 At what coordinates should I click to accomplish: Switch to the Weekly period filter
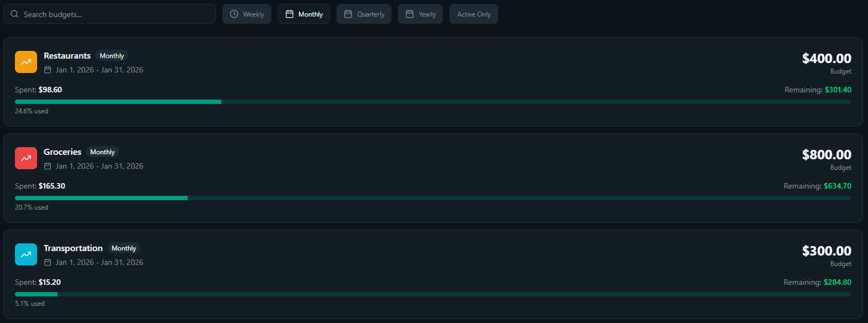(x=247, y=14)
